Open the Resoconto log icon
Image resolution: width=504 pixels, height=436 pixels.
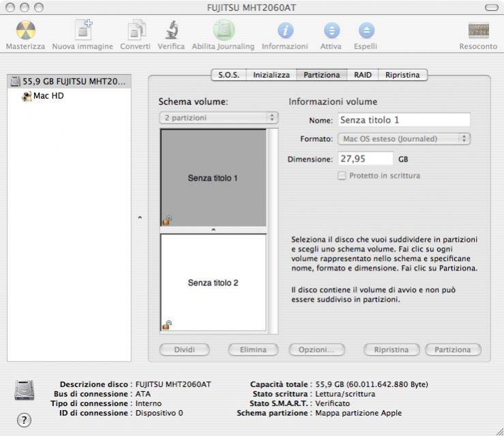coord(479,30)
